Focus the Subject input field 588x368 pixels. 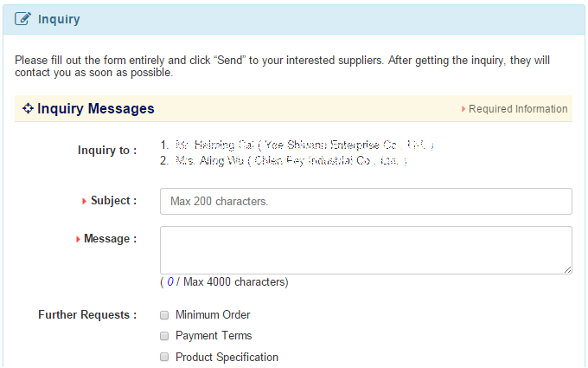[366, 201]
